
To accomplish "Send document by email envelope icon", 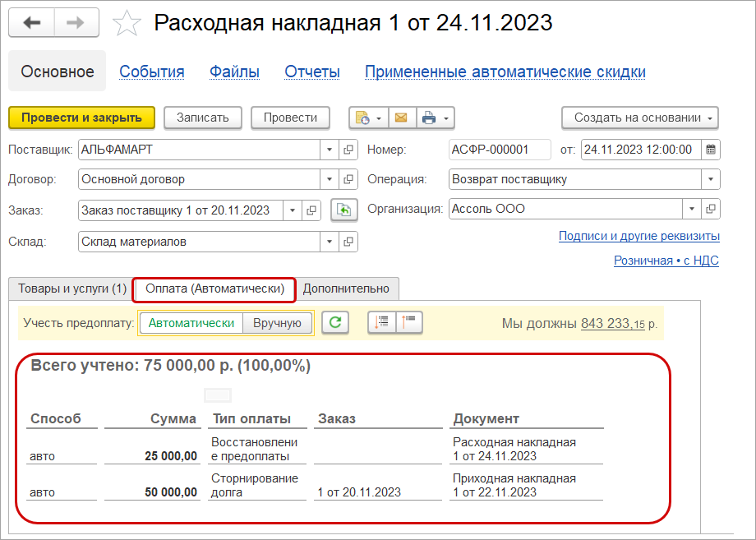I will (401, 118).
